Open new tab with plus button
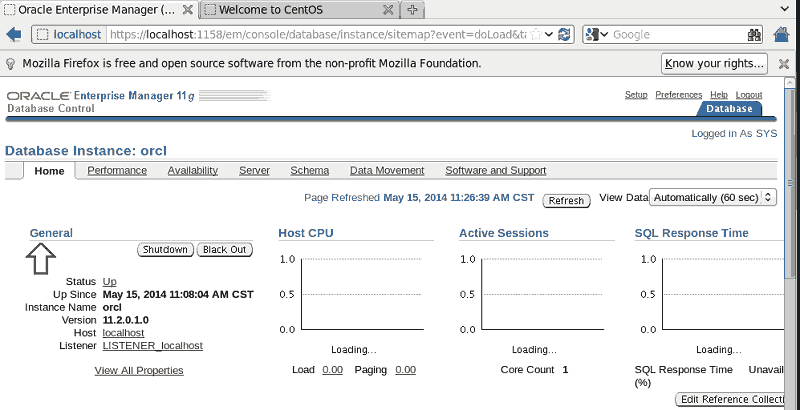800x410 pixels. (x=413, y=10)
